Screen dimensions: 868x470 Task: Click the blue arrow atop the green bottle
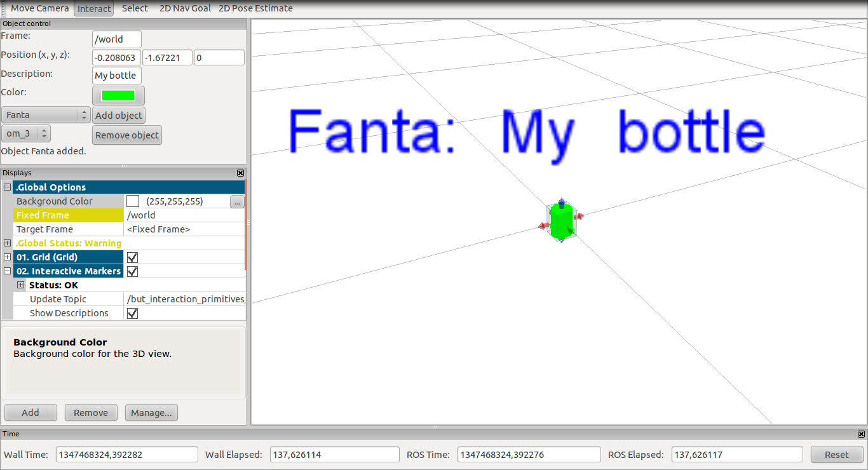(561, 203)
